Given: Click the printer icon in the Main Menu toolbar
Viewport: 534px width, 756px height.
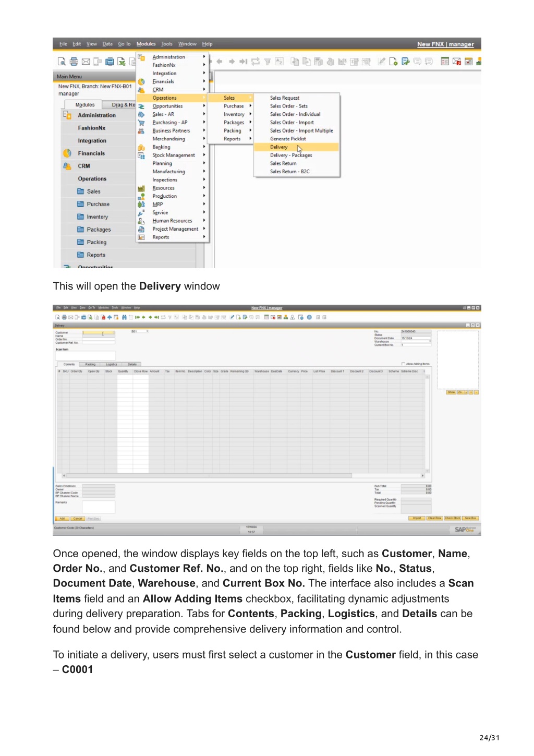Looking at the screenshot, I should coord(74,62).
